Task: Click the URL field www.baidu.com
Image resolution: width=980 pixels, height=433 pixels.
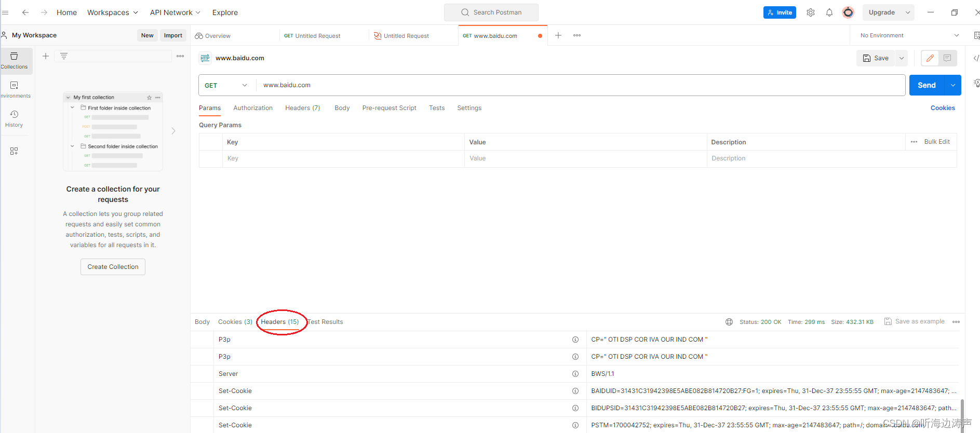Action: pyautogui.click(x=581, y=85)
